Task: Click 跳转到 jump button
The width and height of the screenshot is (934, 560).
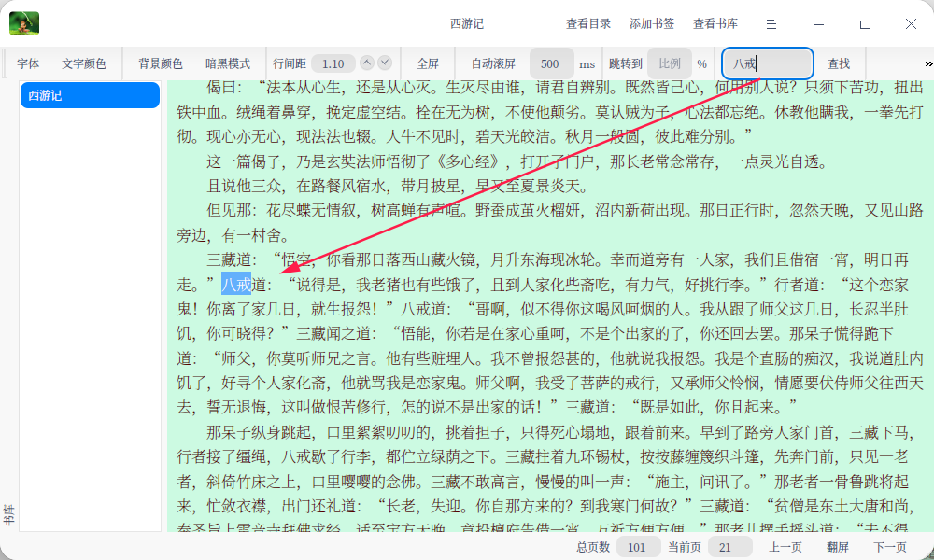Action: (x=626, y=63)
